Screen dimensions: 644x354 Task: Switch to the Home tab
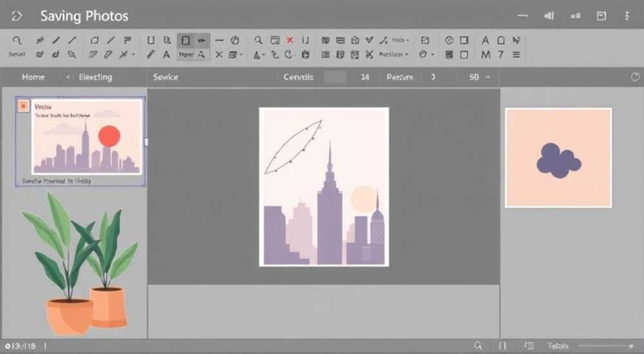[33, 77]
